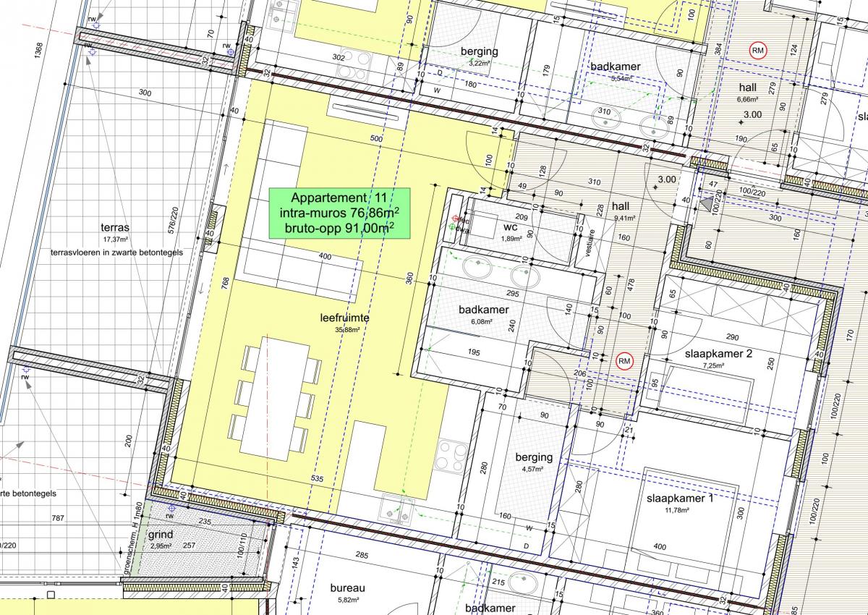Click the terras 17,37m² room label

115,232
